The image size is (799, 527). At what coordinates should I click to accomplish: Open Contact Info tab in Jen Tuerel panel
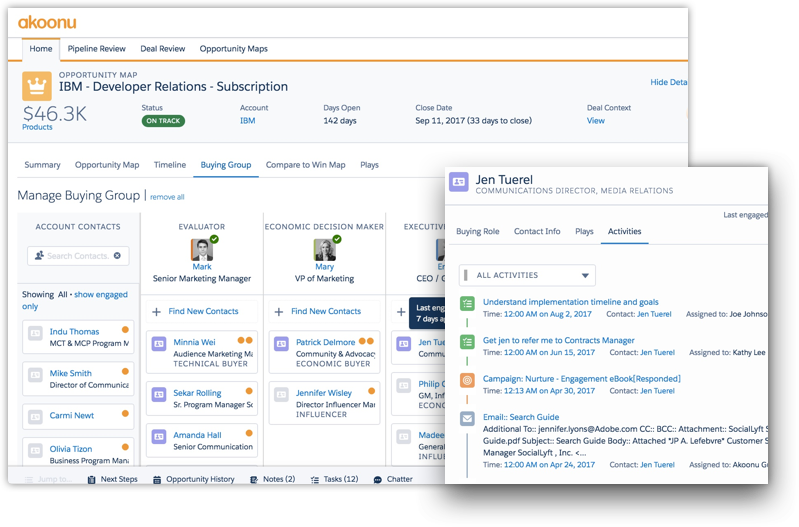point(537,231)
